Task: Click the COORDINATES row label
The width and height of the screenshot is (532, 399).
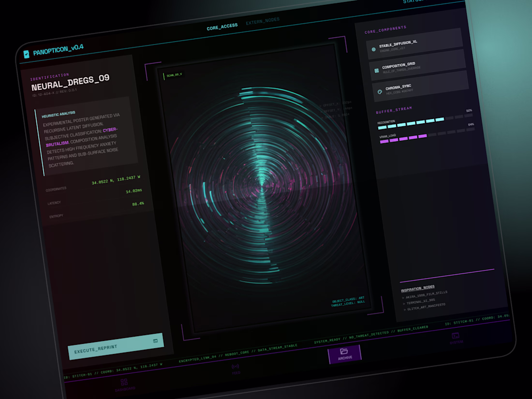Action: [56, 189]
